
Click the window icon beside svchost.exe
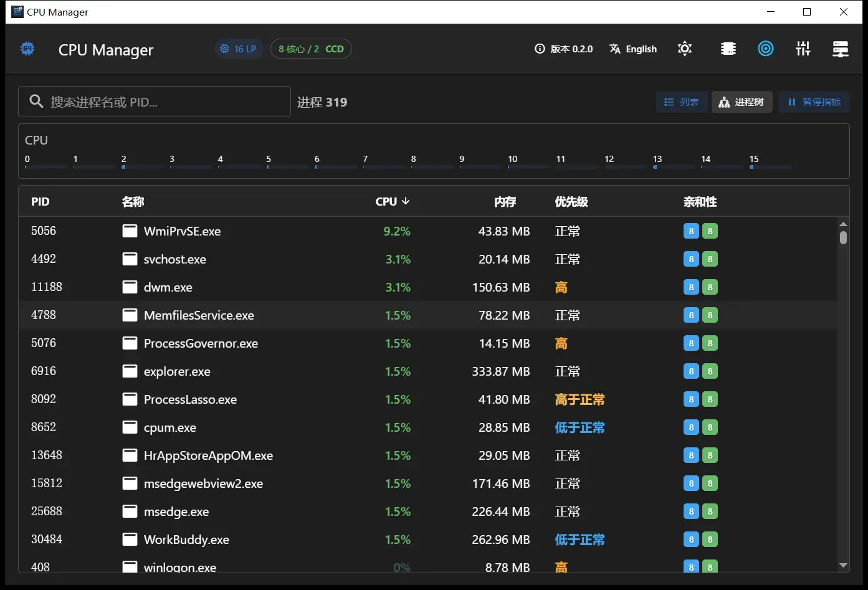pyautogui.click(x=130, y=259)
